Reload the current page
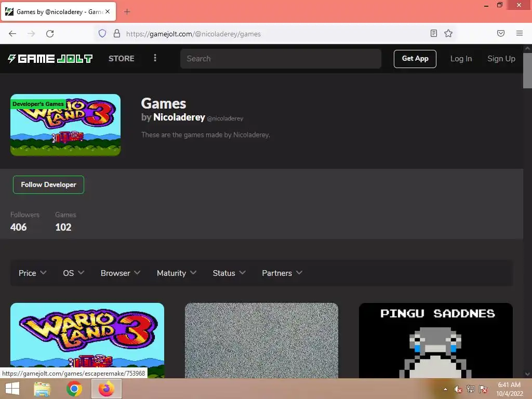532x399 pixels. click(x=50, y=34)
